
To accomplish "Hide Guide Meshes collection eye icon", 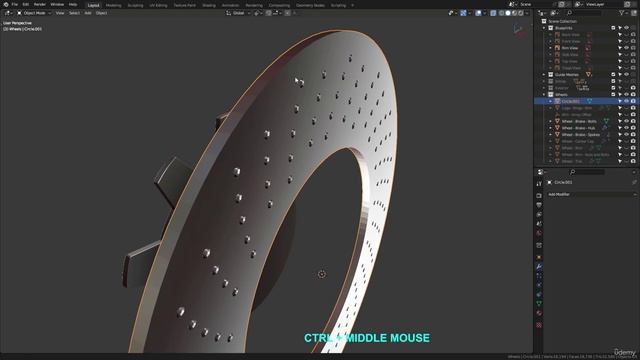I will (x=627, y=74).
